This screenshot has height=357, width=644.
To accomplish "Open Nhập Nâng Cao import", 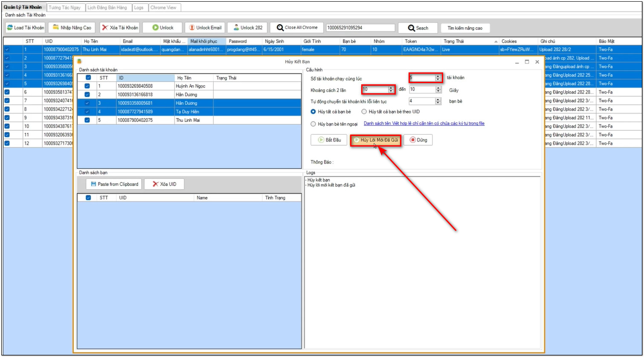I will coord(72,28).
